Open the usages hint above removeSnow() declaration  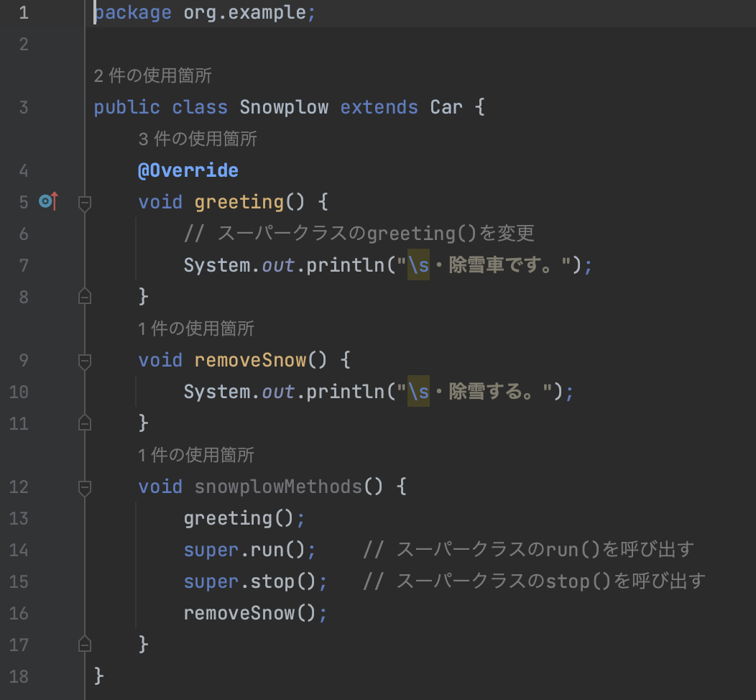(x=196, y=328)
